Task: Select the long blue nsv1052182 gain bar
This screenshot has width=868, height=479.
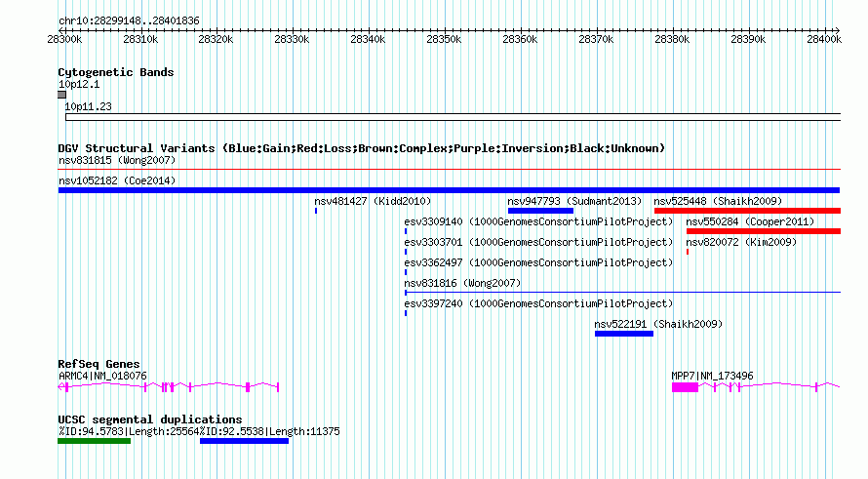Action: pos(449,190)
